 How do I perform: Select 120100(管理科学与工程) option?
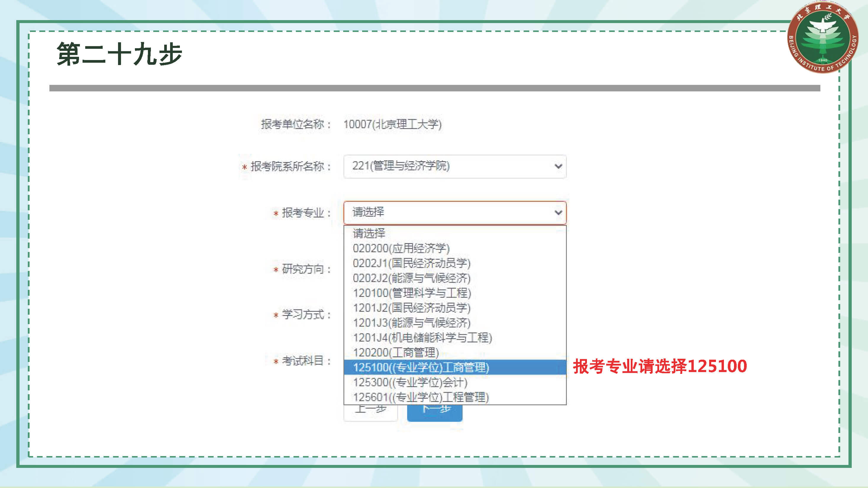click(412, 293)
